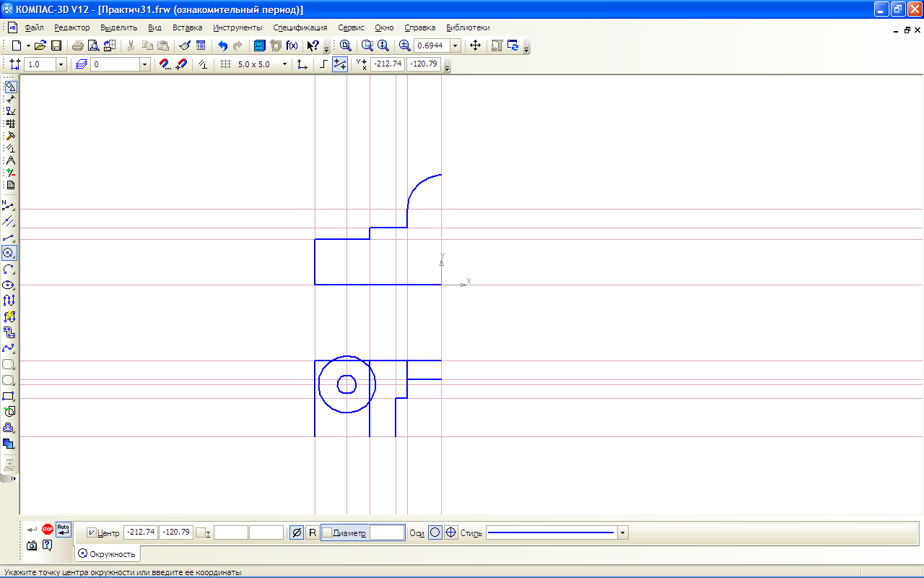Open the Выделить menu

[x=119, y=27]
